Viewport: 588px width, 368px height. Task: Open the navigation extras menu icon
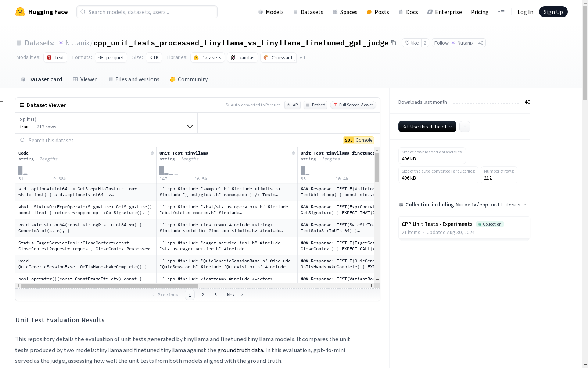coord(501,12)
